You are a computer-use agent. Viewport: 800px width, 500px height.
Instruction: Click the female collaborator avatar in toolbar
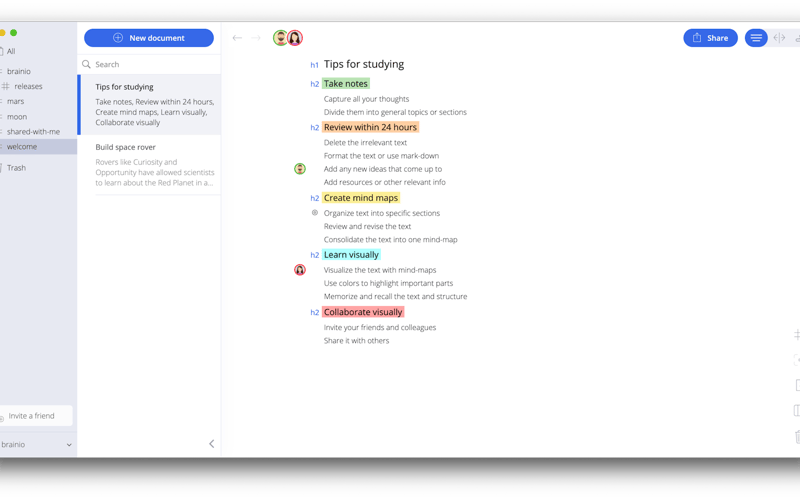[x=295, y=38]
